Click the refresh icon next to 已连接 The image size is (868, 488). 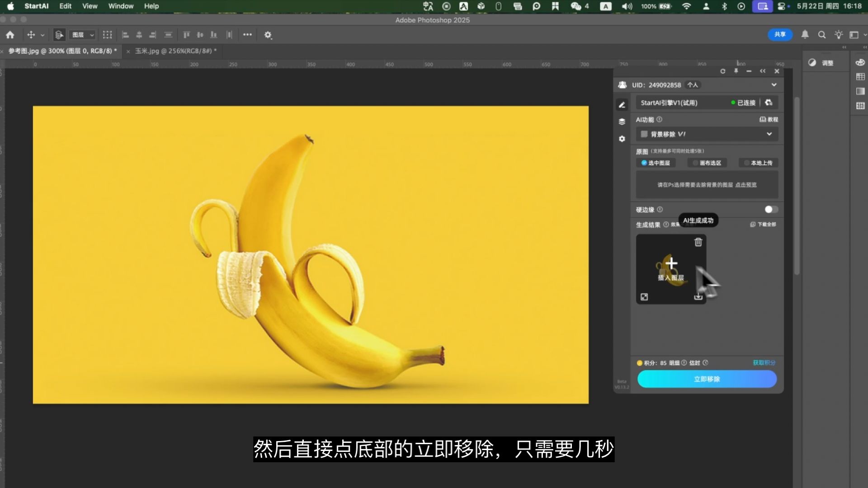click(x=769, y=103)
